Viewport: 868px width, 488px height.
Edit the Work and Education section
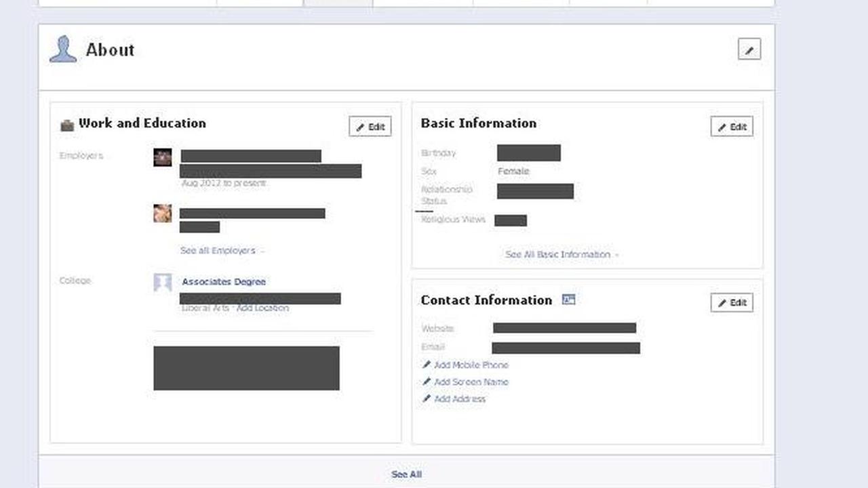[370, 127]
